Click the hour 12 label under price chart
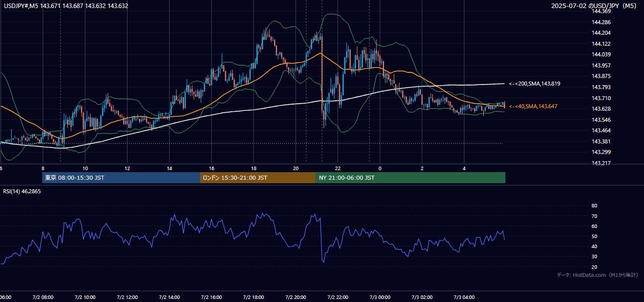This screenshot has width=644, height=302. click(x=127, y=168)
